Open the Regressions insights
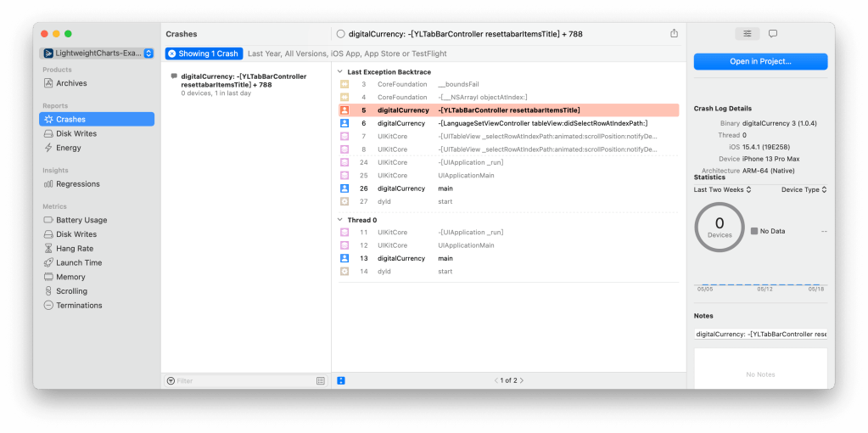The image size is (868, 433). pyautogui.click(x=77, y=183)
